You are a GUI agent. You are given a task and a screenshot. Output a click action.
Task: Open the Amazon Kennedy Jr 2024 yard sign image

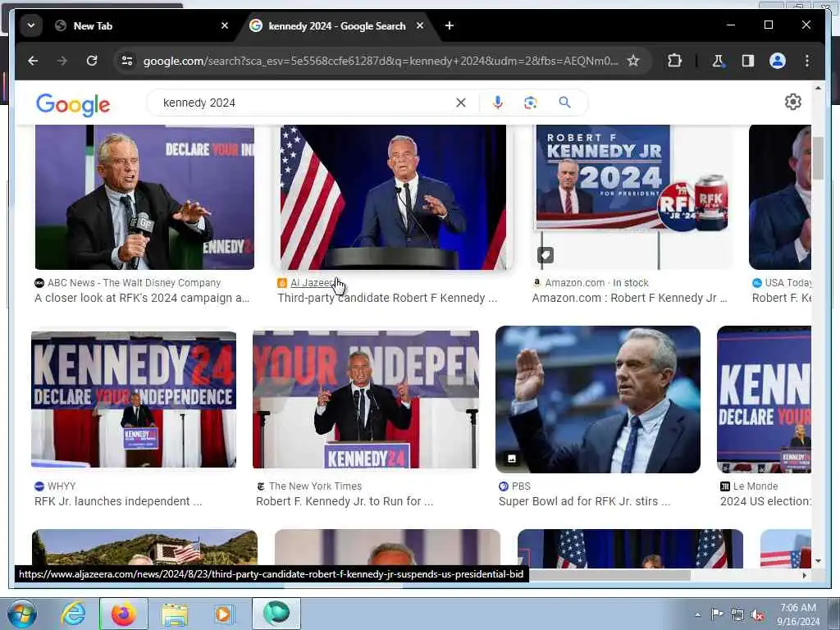[632, 197]
